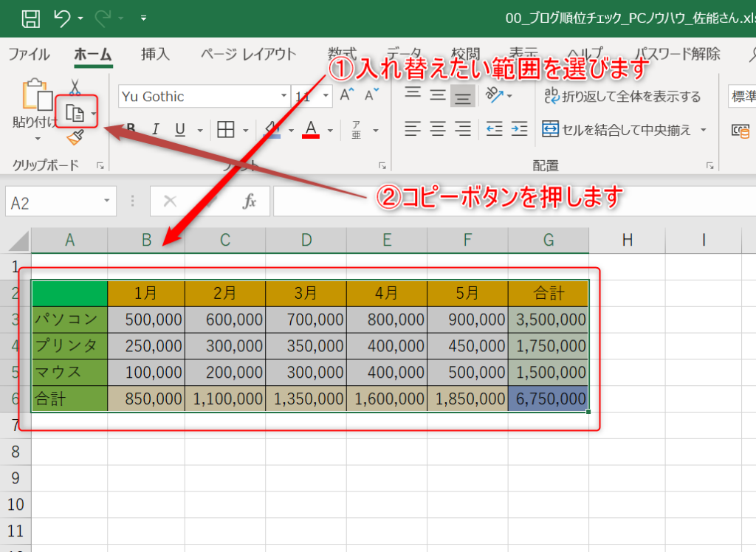Click the Save icon in quick access toolbar
This screenshot has height=552, width=756.
pos(31,18)
